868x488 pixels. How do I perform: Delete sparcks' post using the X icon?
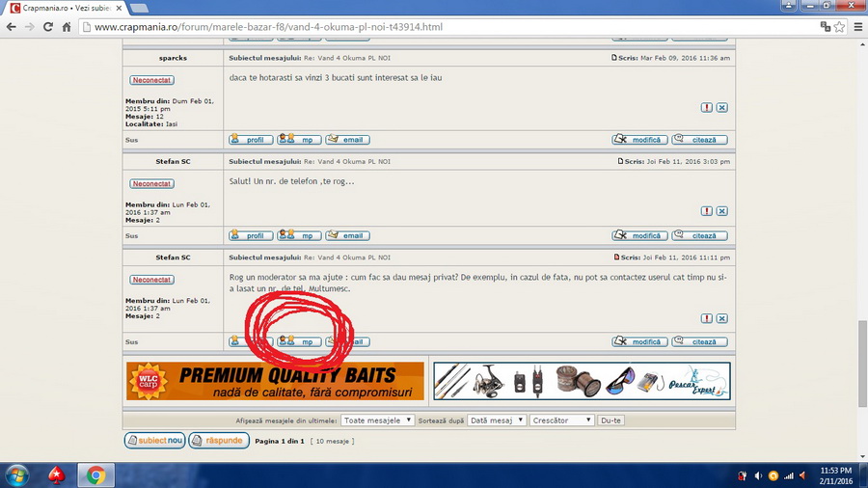pyautogui.click(x=721, y=107)
